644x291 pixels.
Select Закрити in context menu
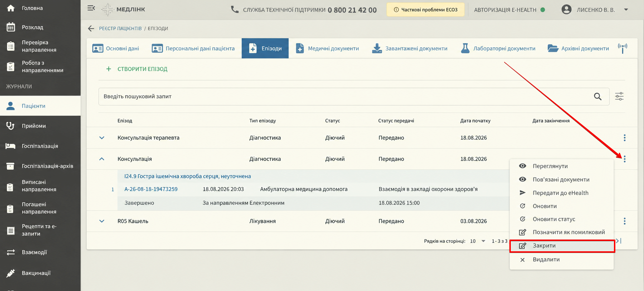(x=562, y=246)
